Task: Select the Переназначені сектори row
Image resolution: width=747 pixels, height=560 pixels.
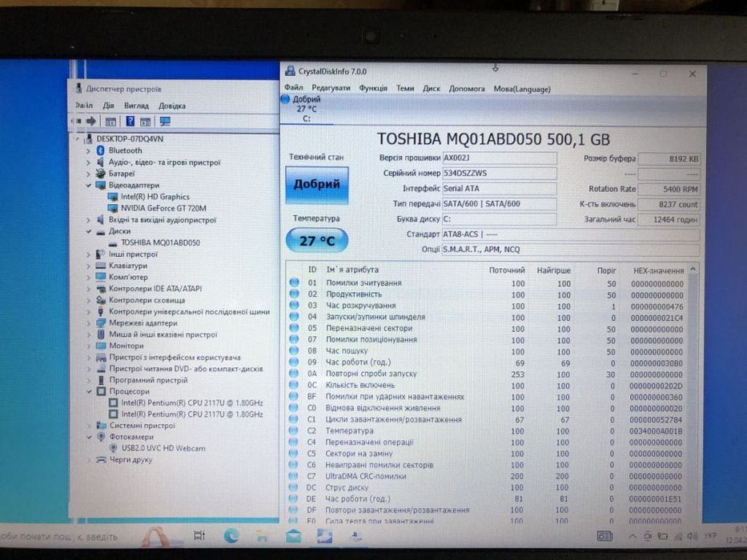Action: [x=487, y=329]
